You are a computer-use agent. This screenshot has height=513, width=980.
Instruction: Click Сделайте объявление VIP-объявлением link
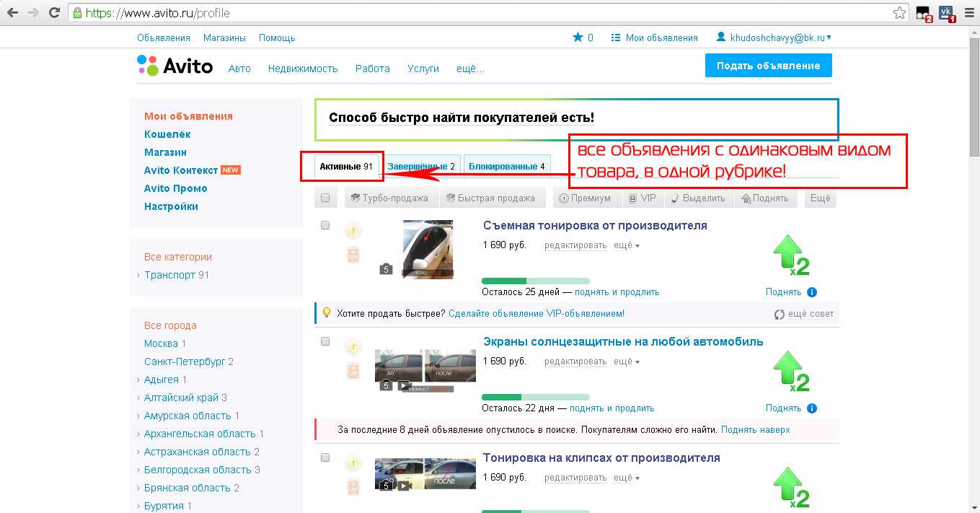pyautogui.click(x=537, y=314)
